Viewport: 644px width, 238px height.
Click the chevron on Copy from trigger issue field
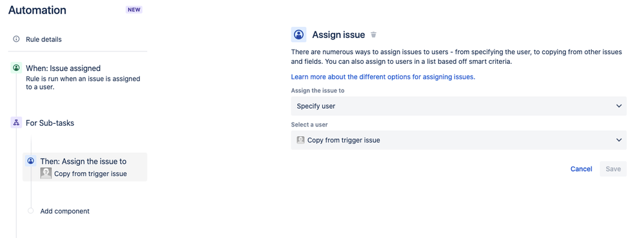pyautogui.click(x=619, y=140)
